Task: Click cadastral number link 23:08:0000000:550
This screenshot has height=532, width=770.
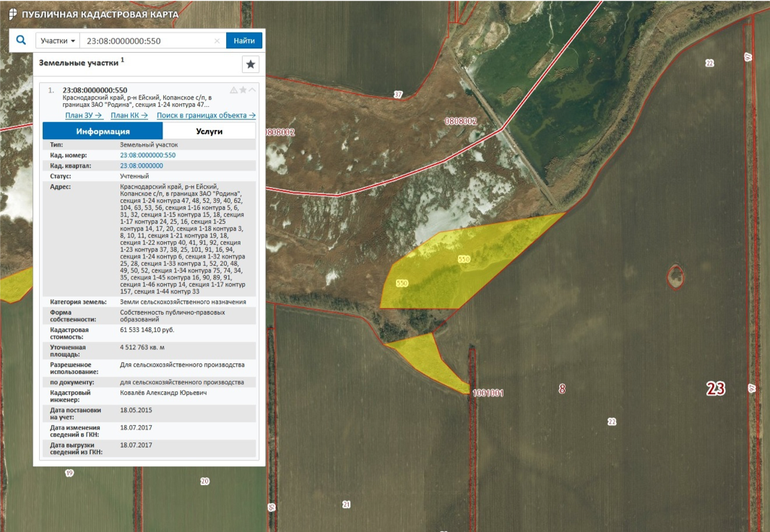Action: pyautogui.click(x=147, y=155)
